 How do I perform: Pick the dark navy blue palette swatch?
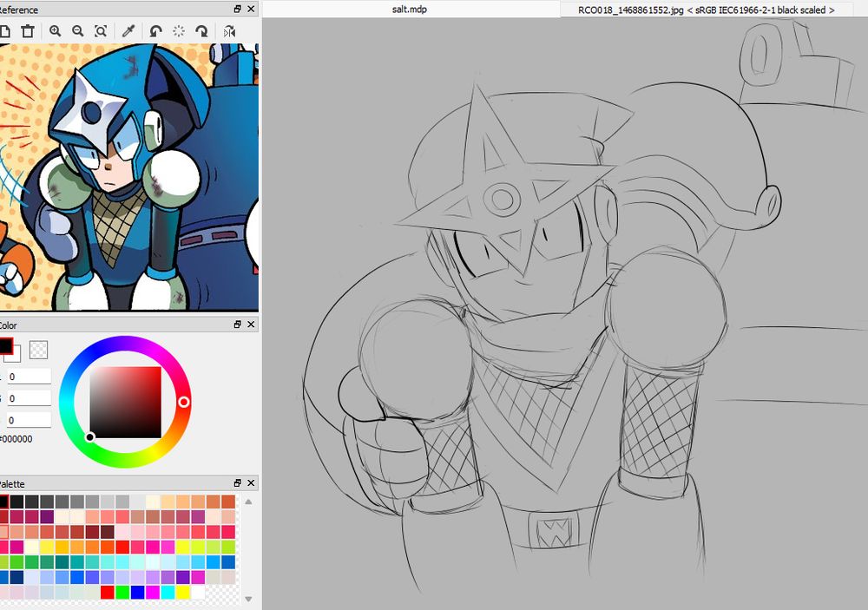[16, 577]
